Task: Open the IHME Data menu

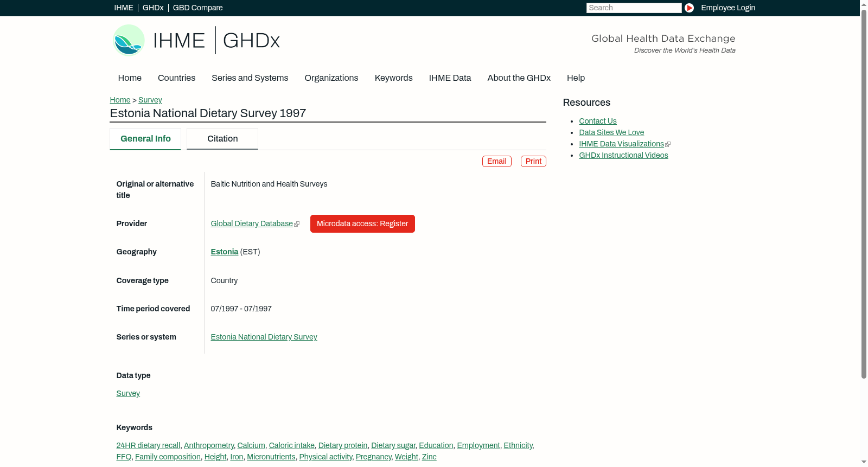Action: [450, 78]
